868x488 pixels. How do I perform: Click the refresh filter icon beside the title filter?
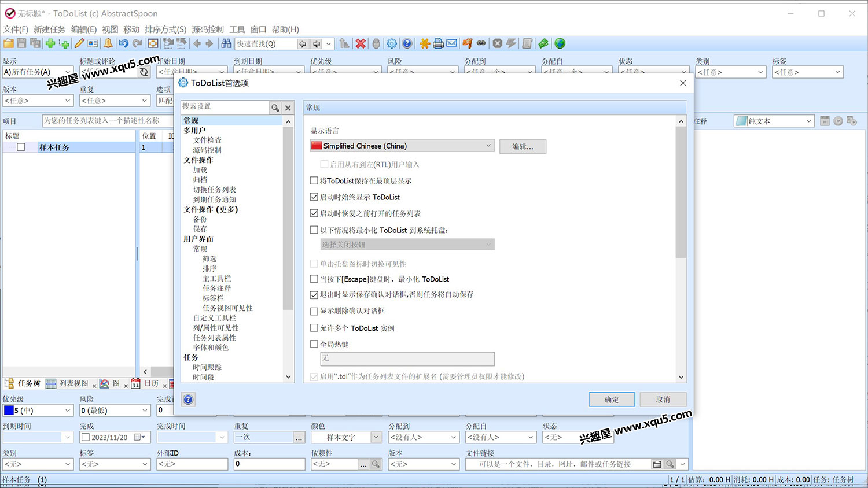[x=144, y=72]
